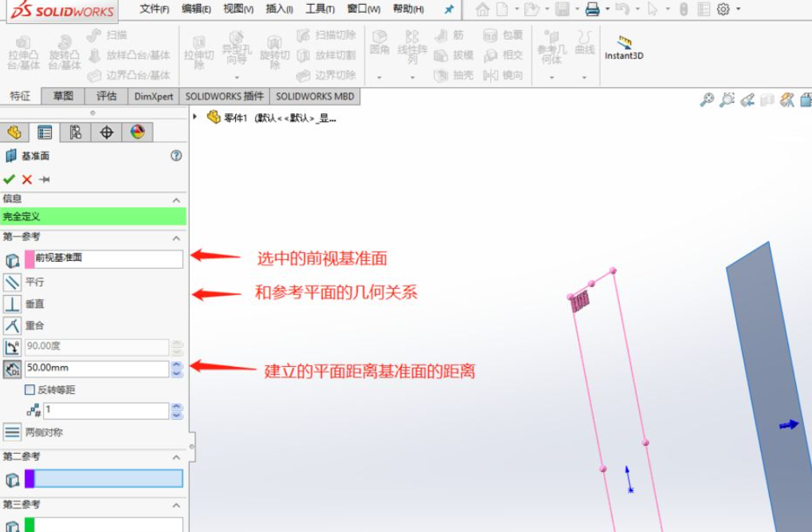The image size is (812, 532).
Task: Open the DisplayManager color ball tab
Action: coord(137,132)
